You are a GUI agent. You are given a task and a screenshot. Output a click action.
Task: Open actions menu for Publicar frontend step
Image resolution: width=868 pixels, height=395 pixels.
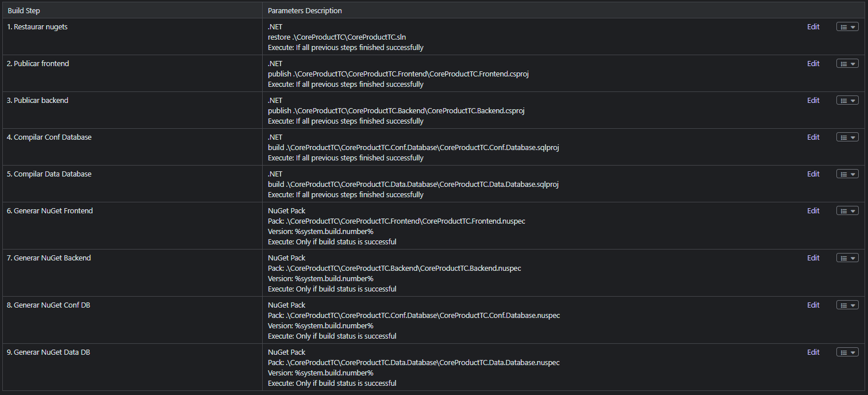coord(847,64)
